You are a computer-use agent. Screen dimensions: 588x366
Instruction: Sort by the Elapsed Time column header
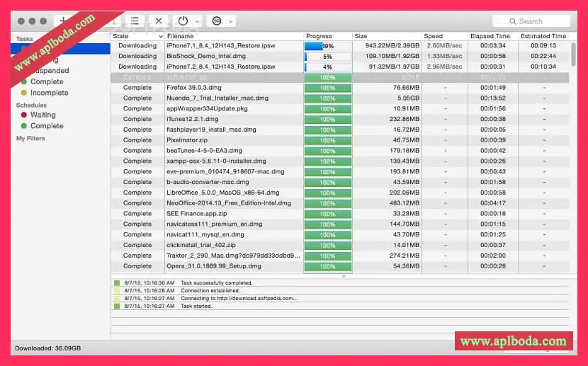493,36
